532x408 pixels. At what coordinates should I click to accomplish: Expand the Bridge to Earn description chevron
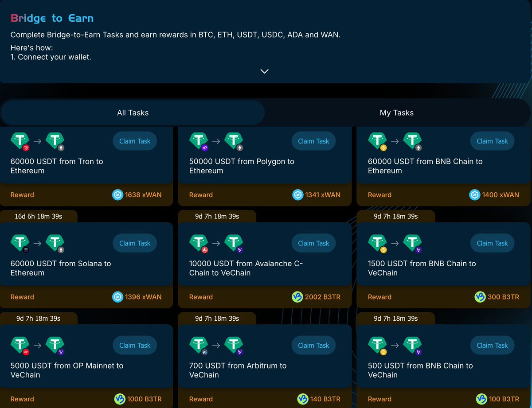[x=265, y=71]
